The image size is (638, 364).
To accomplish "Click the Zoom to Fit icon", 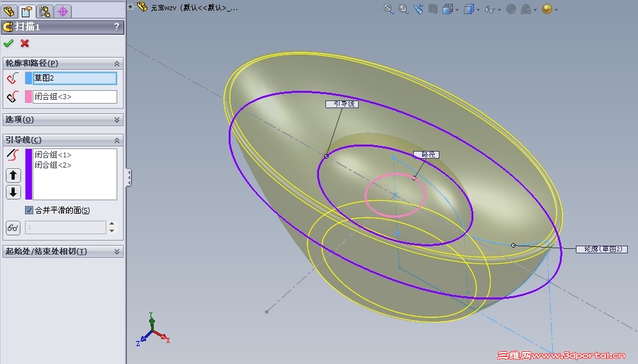I will click(x=389, y=9).
